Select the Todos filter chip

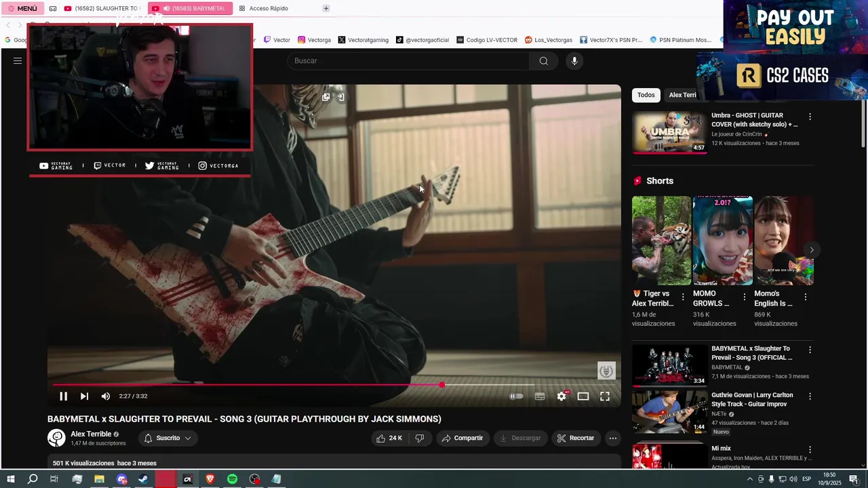(646, 95)
